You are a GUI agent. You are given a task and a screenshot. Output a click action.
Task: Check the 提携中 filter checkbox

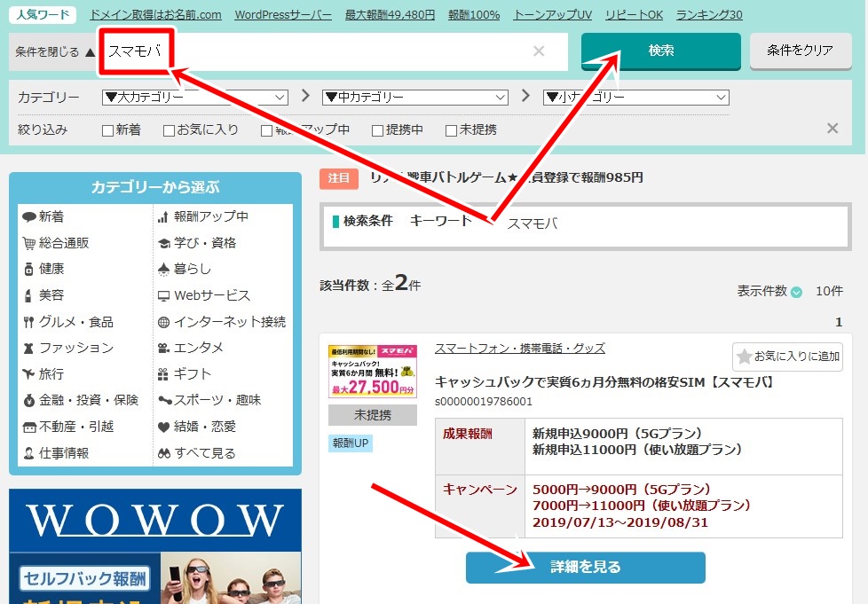(x=377, y=130)
